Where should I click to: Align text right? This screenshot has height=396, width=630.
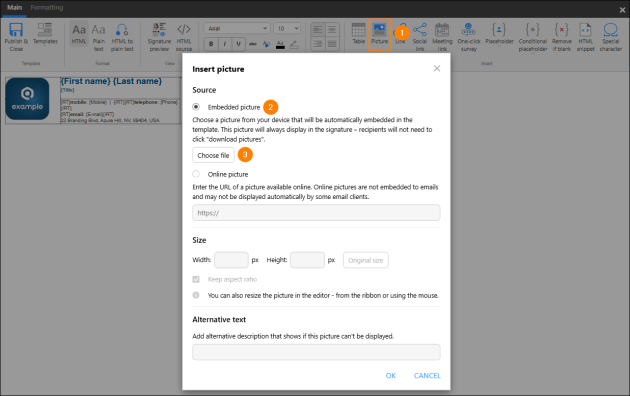pyautogui.click(x=318, y=44)
